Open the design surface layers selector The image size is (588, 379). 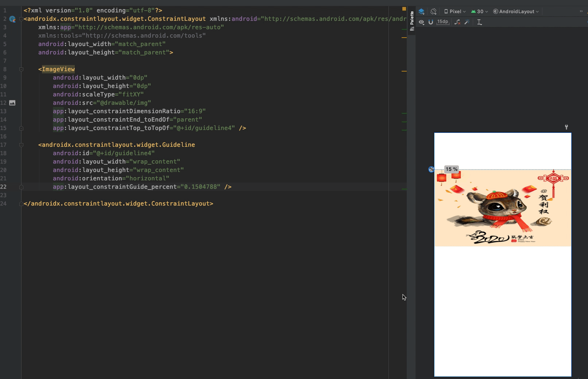click(x=422, y=11)
